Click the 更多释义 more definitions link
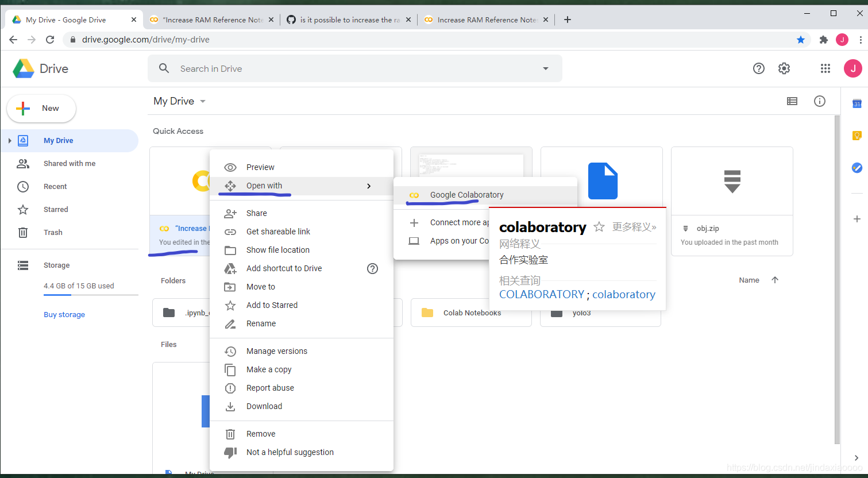The image size is (868, 478). [634, 227]
